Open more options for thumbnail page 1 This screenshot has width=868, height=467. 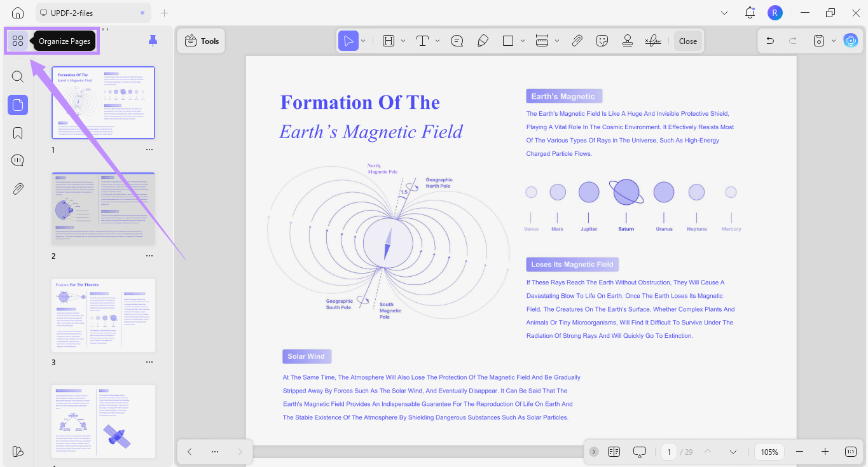(x=149, y=150)
